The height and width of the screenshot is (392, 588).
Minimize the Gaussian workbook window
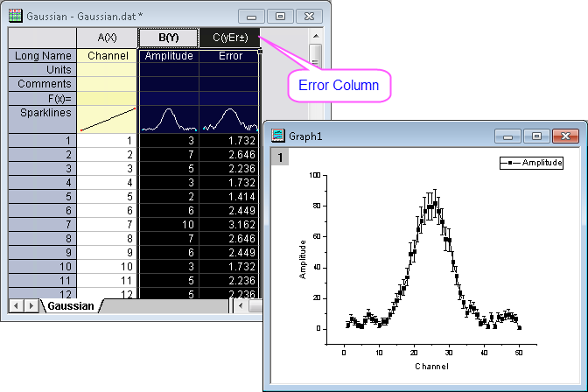point(252,16)
